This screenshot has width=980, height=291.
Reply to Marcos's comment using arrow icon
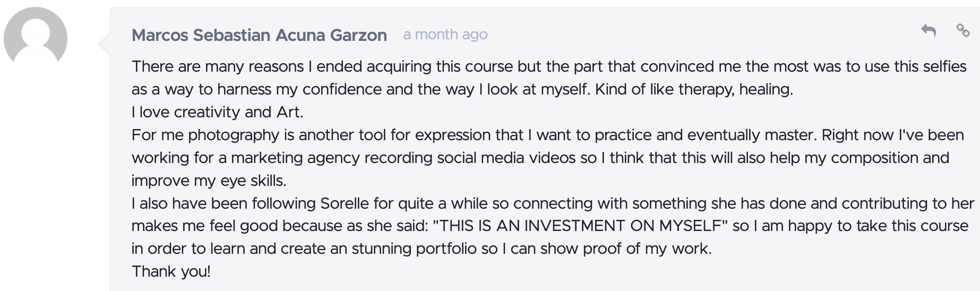point(929,31)
